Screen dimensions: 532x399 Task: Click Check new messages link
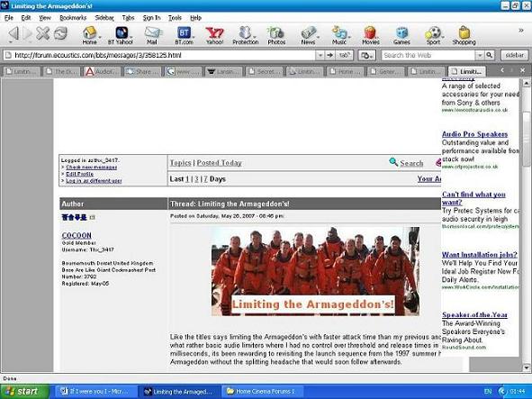(x=92, y=167)
